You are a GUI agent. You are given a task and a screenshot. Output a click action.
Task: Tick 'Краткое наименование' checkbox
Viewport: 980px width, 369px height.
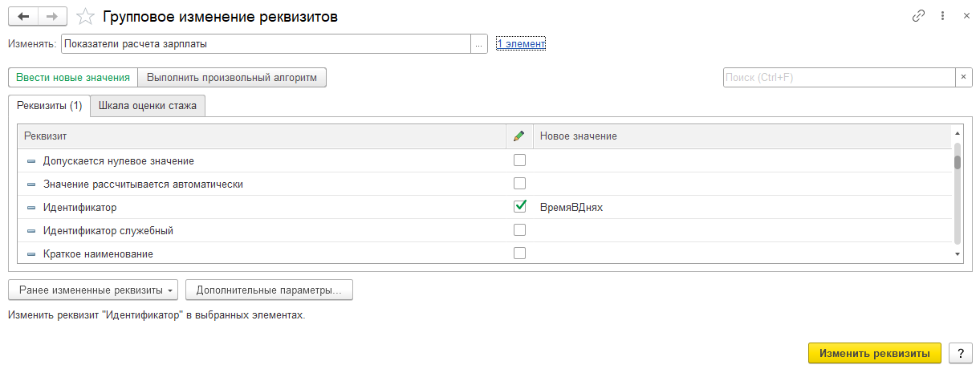point(519,253)
